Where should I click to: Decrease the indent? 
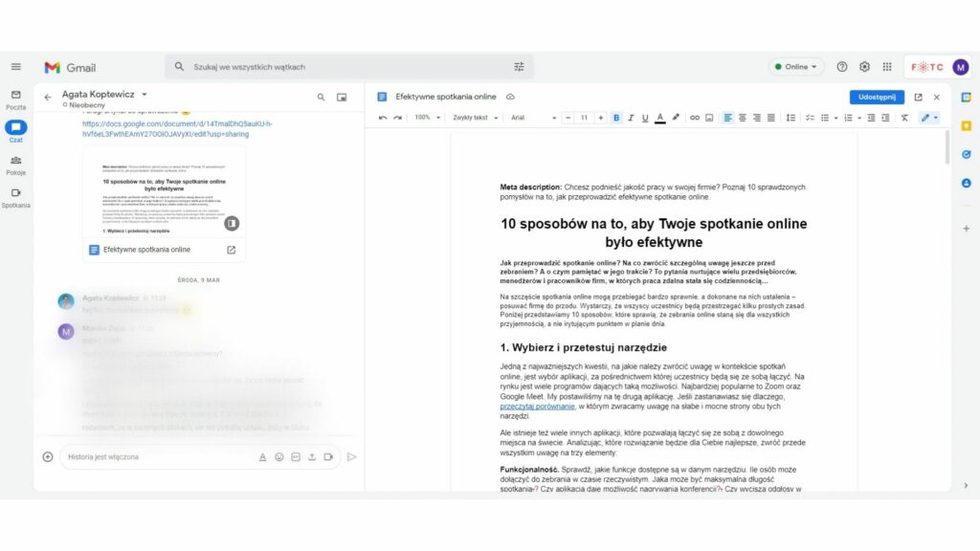[x=871, y=118]
